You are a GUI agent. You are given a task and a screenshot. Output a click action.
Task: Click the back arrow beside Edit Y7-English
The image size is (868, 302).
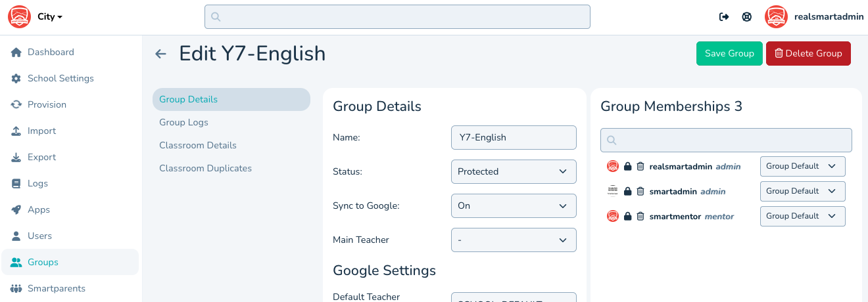pos(160,54)
